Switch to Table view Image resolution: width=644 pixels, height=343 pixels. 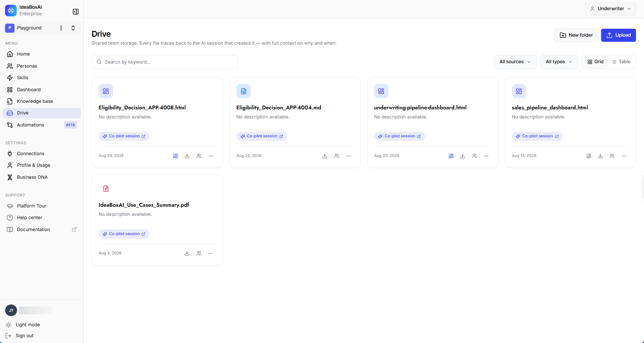pyautogui.click(x=621, y=62)
